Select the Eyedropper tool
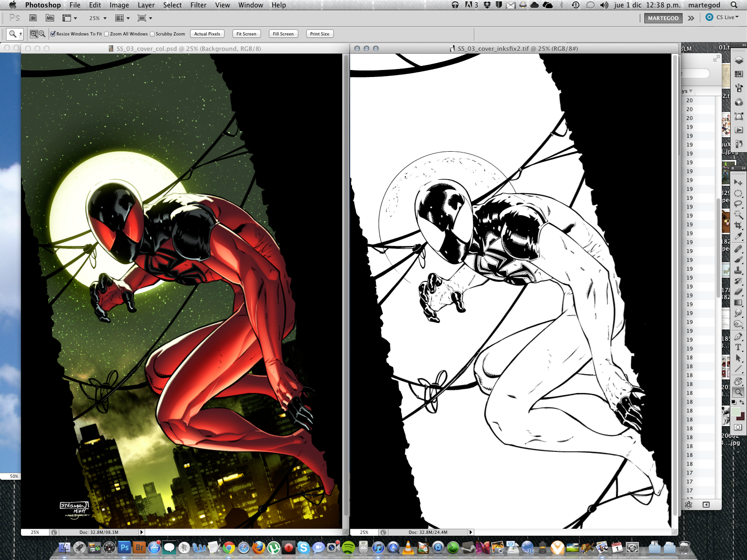747x560 pixels. (x=738, y=236)
